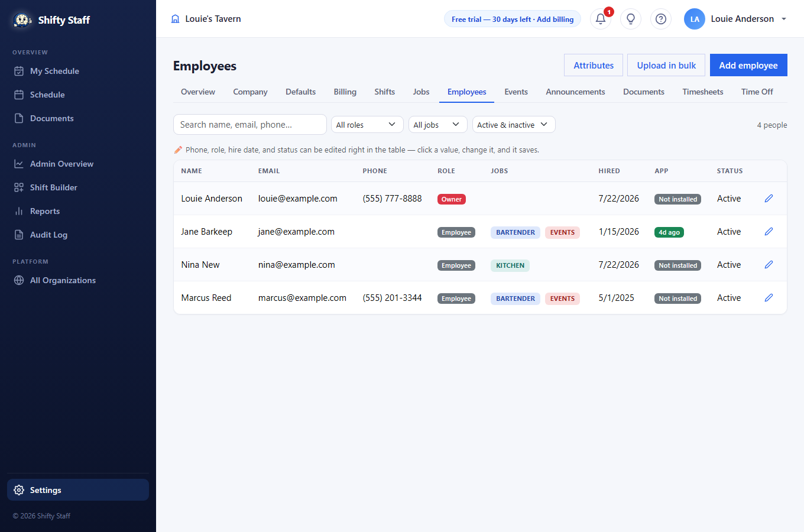Click the Documents page icon in sidebar
This screenshot has height=532, width=804.
pyautogui.click(x=19, y=118)
